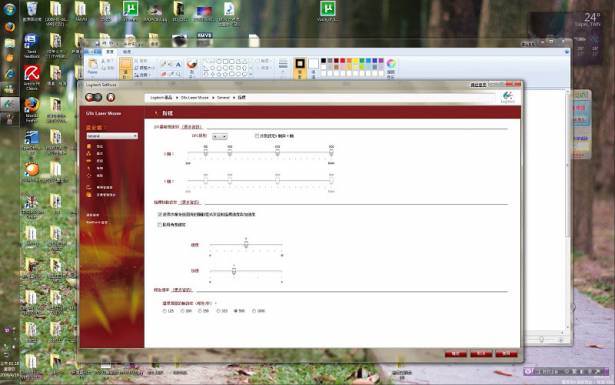Open the Edit colors wheel in Paint
This screenshot has height=385, width=615.
pyautogui.click(x=391, y=67)
